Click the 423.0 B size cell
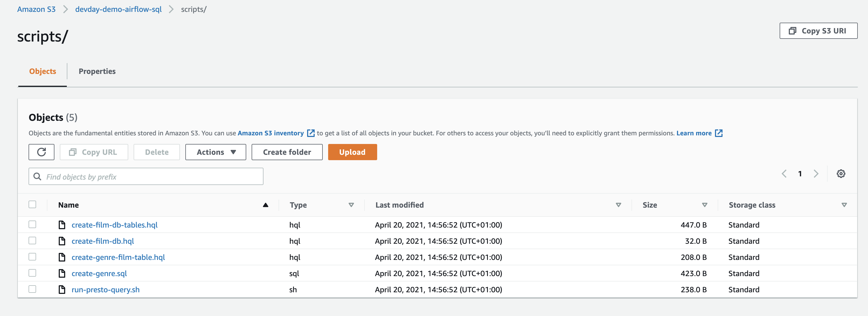The width and height of the screenshot is (868, 316). 693,273
